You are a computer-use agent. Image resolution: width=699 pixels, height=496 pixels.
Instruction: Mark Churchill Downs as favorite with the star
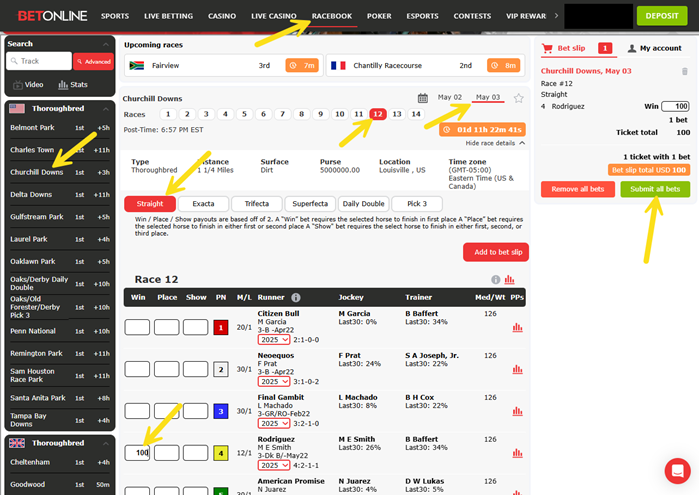tap(518, 98)
